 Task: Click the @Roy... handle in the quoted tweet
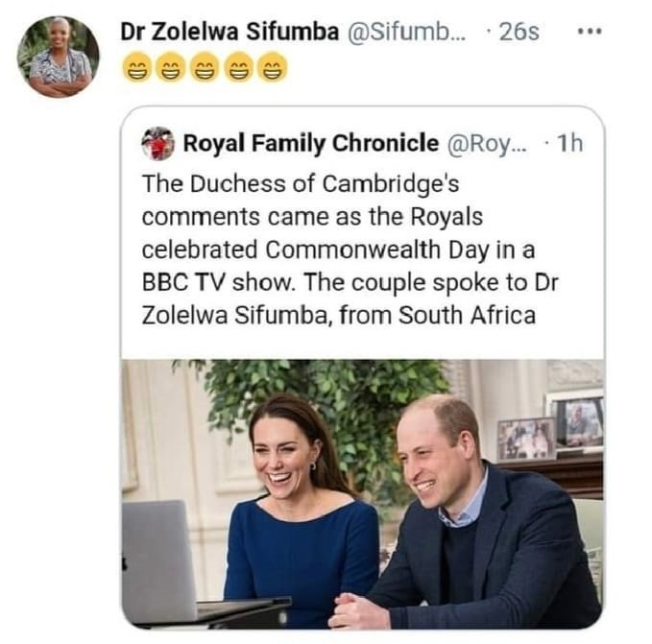[488, 144]
